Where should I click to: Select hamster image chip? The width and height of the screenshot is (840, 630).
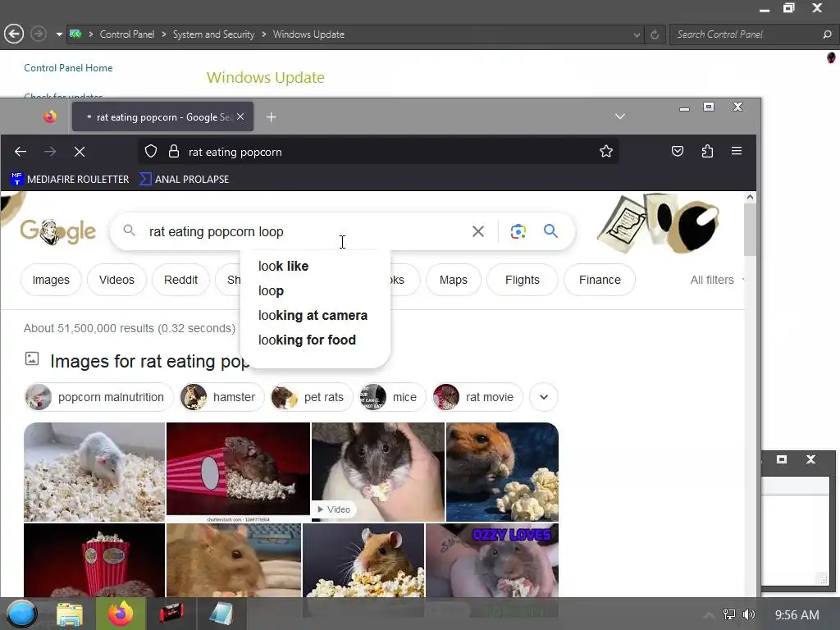click(221, 397)
